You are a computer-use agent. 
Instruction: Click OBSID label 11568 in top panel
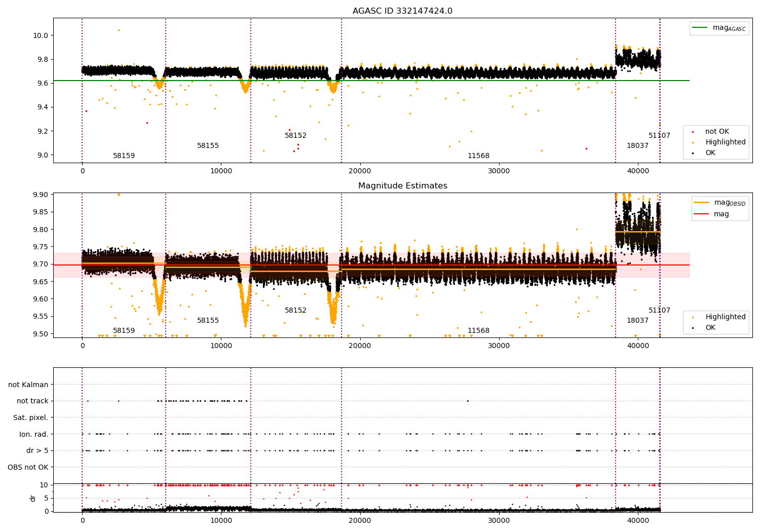coord(479,156)
